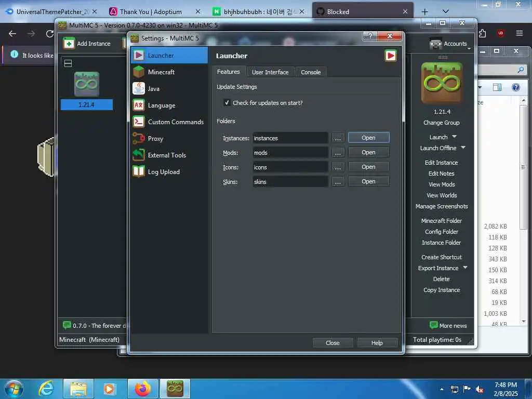Screen dimensions: 532x399
Task: Collapse the instance group toggle
Action: pyautogui.click(x=68, y=63)
